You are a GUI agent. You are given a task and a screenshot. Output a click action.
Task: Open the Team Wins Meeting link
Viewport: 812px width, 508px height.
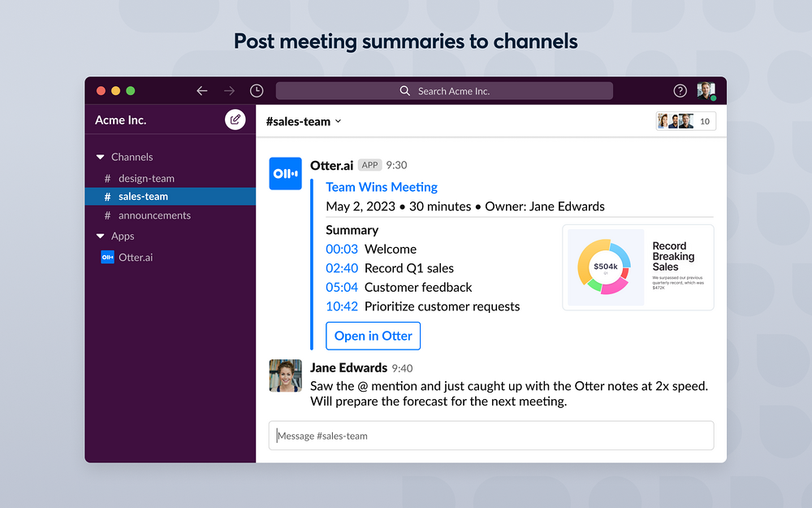pyautogui.click(x=382, y=187)
